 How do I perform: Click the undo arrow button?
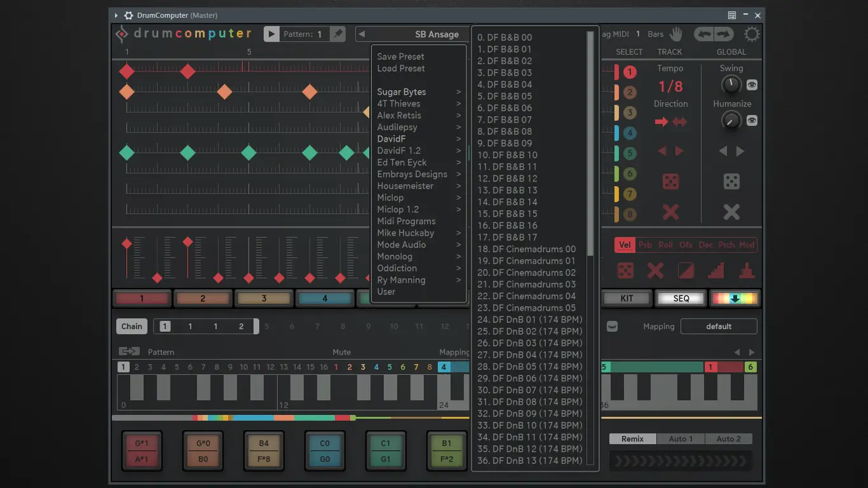pos(703,34)
